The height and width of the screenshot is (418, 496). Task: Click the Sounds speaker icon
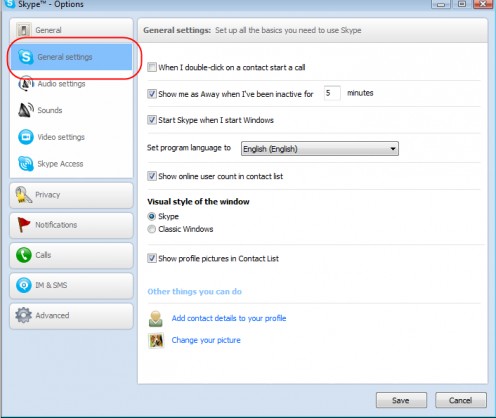pyautogui.click(x=26, y=110)
